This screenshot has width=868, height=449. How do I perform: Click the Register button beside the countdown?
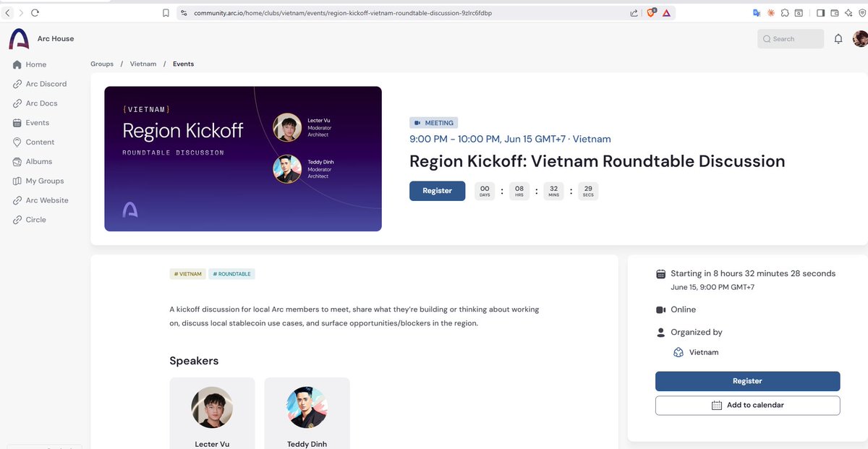coord(437,191)
